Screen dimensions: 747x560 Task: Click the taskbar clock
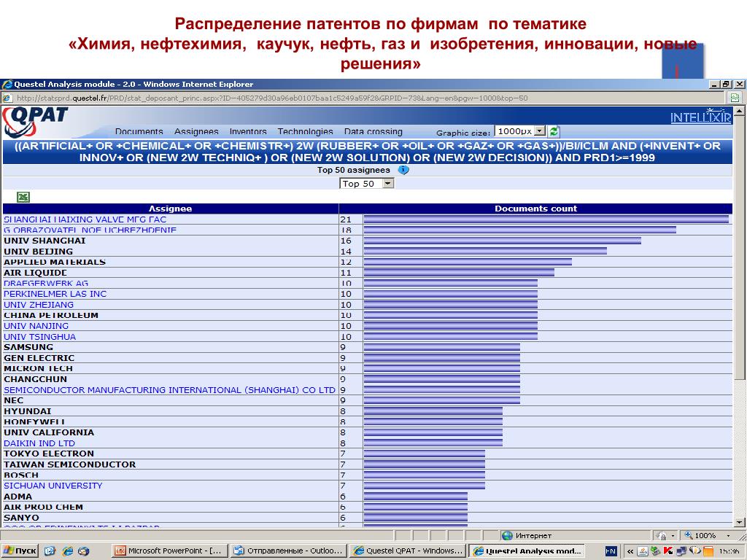[729, 551]
